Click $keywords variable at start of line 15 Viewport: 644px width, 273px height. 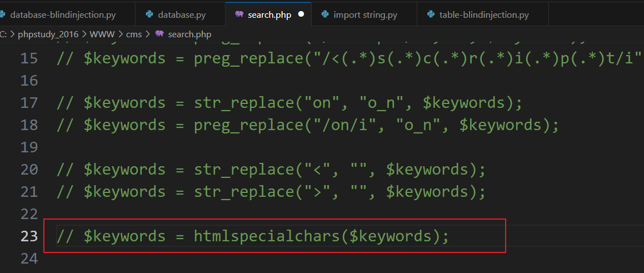[x=124, y=58]
